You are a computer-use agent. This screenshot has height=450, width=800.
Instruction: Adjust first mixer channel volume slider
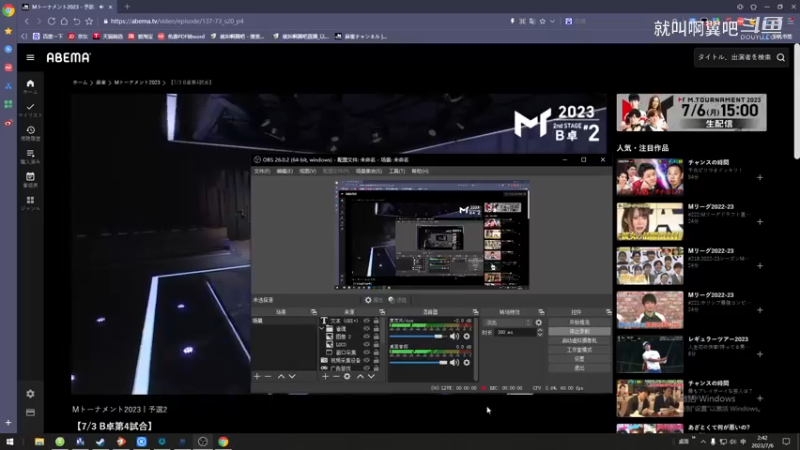418,336
